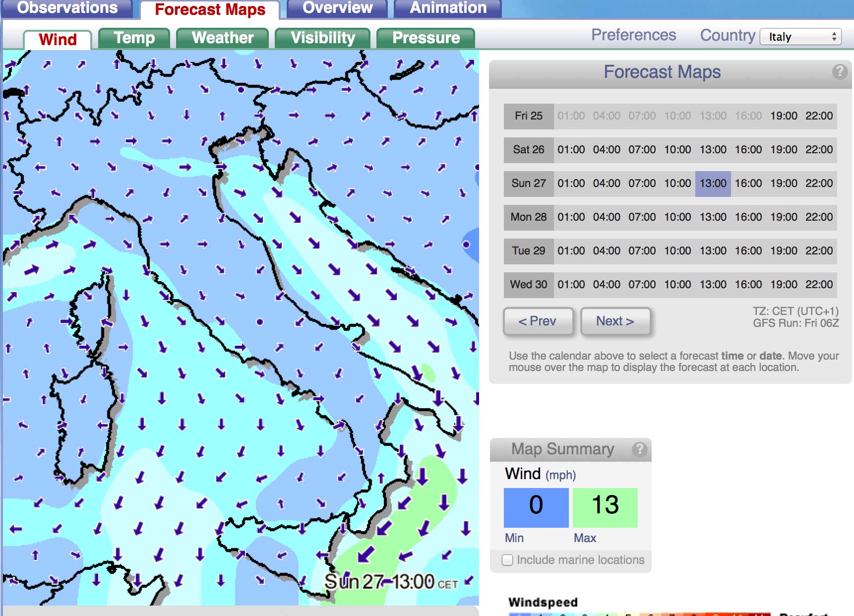Enable Include marine locations checkbox
The width and height of the screenshot is (854, 616).
click(507, 560)
